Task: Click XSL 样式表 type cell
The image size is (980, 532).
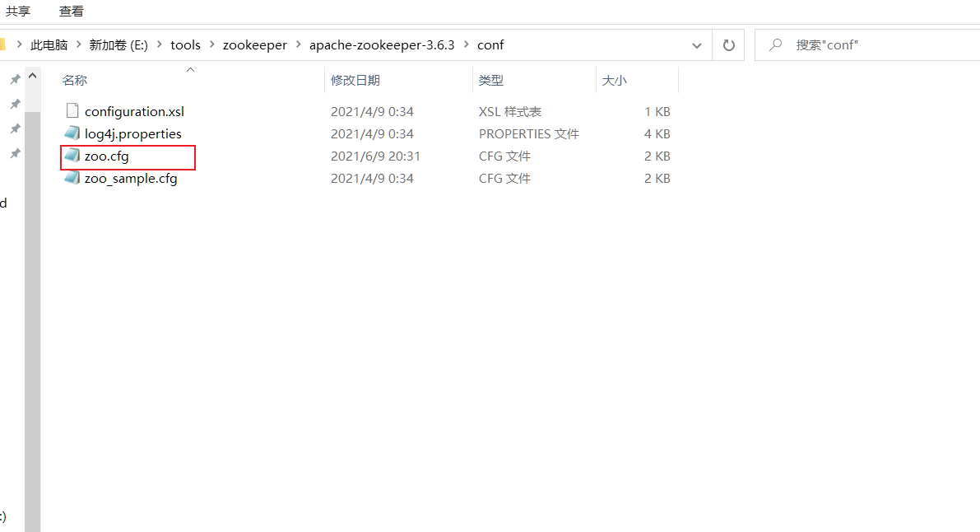Action: [510, 111]
